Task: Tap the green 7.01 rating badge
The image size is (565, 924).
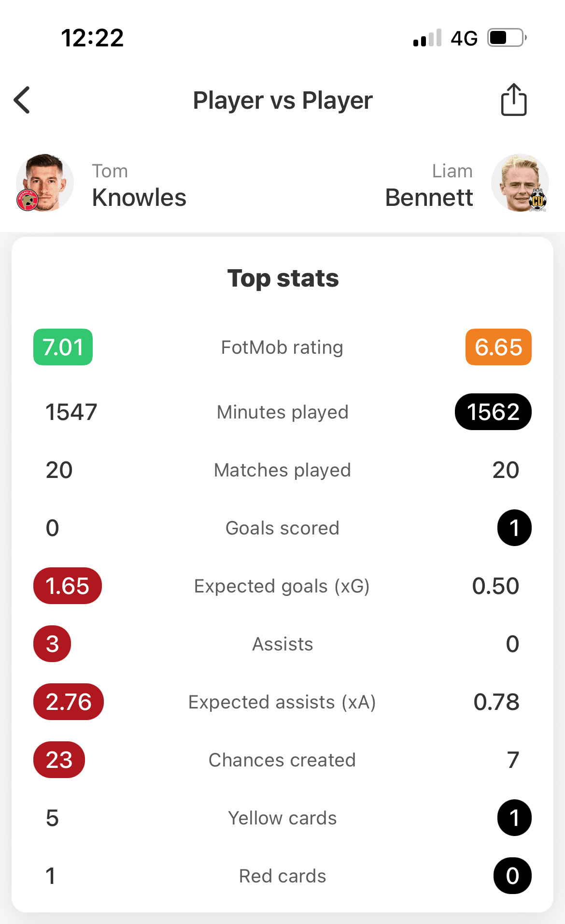Action: [63, 347]
